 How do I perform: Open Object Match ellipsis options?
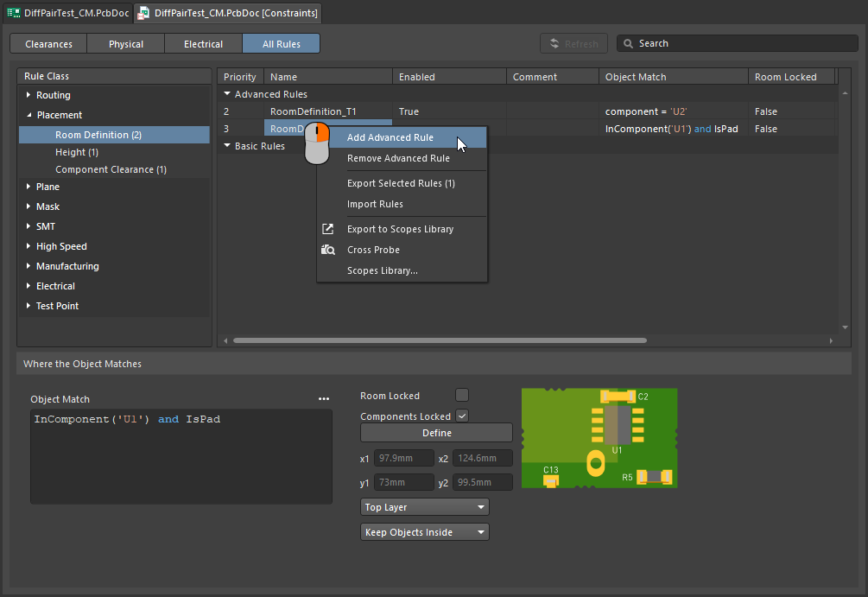(x=324, y=399)
